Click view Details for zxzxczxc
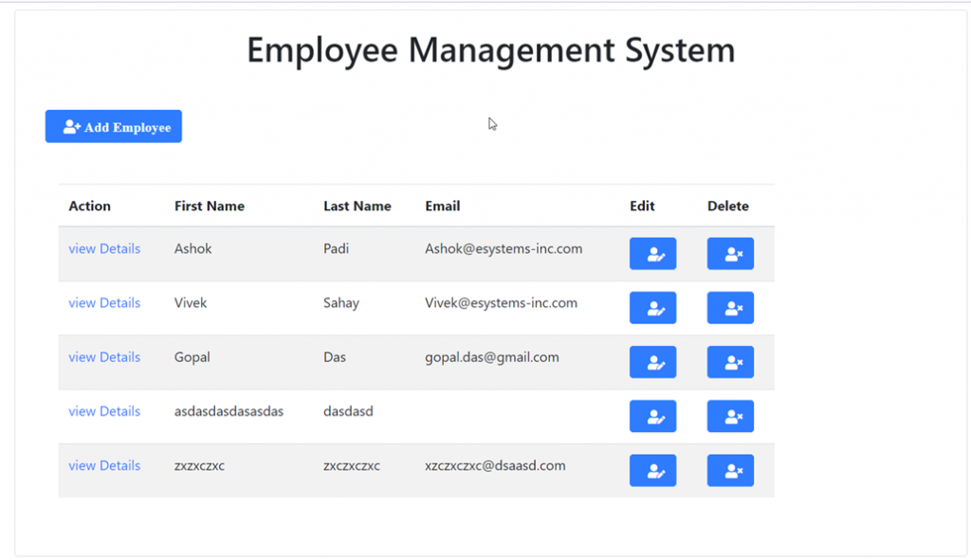The height and width of the screenshot is (560, 971). [103, 465]
